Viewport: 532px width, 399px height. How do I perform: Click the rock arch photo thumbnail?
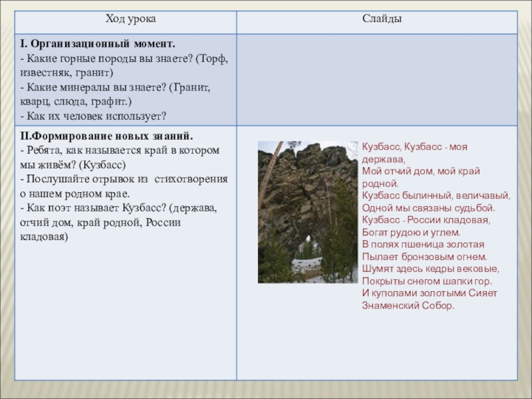pos(308,212)
